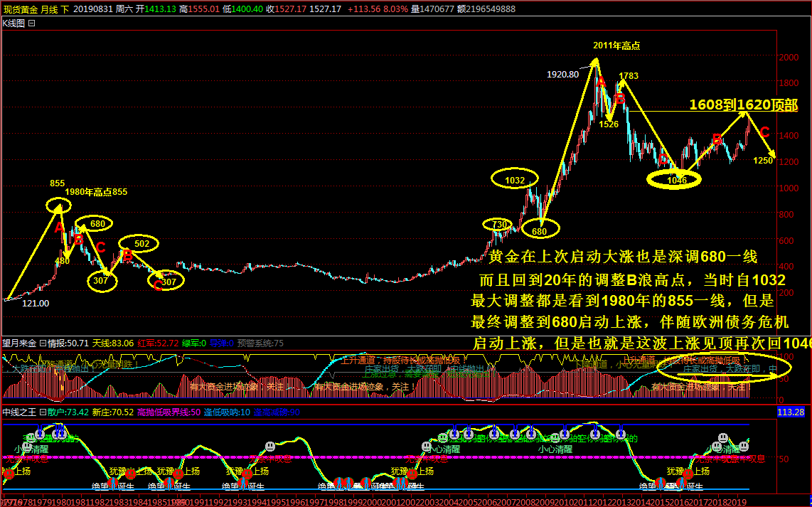812x507 pixels.
Task: Click the 1608到1620顶部 annotation text
Action: [x=743, y=105]
